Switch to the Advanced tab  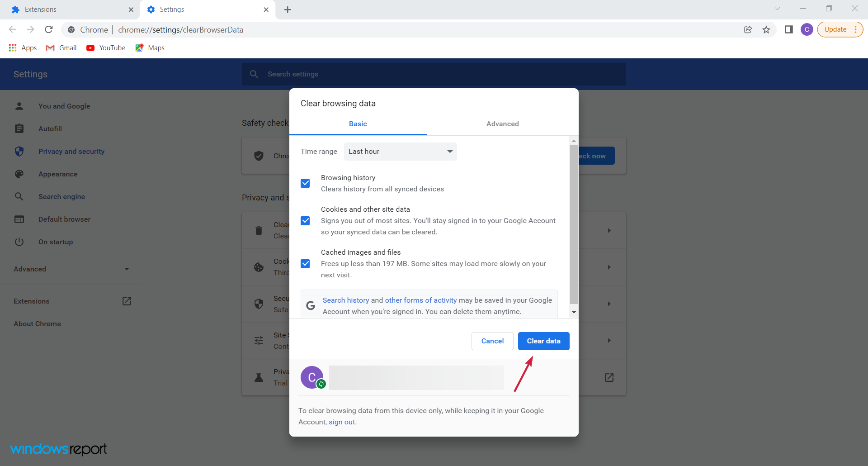pyautogui.click(x=502, y=124)
